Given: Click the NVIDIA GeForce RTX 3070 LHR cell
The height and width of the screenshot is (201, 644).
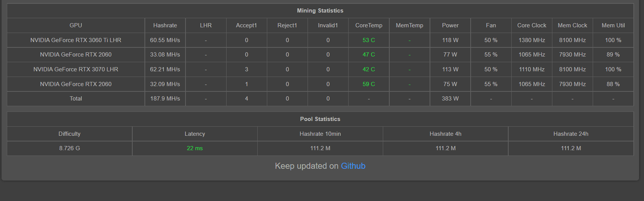Looking at the screenshot, I should [76, 69].
